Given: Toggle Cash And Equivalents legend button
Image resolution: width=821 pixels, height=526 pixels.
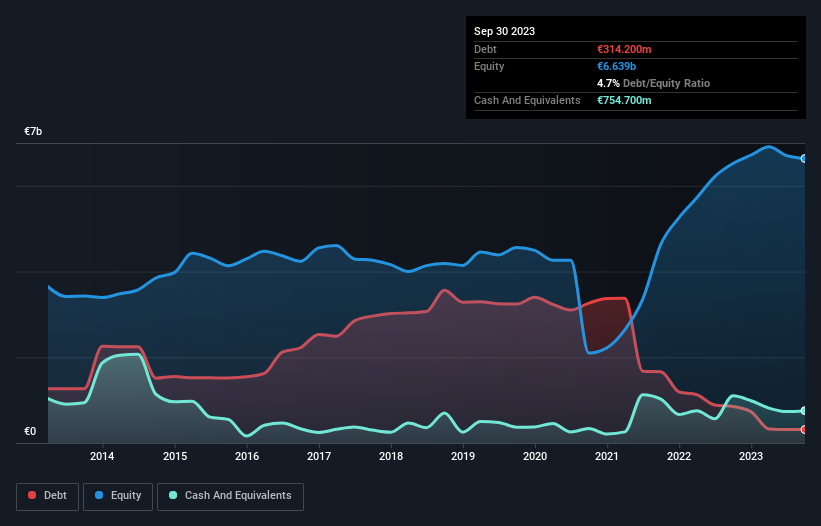Looking at the screenshot, I should pos(230,496).
